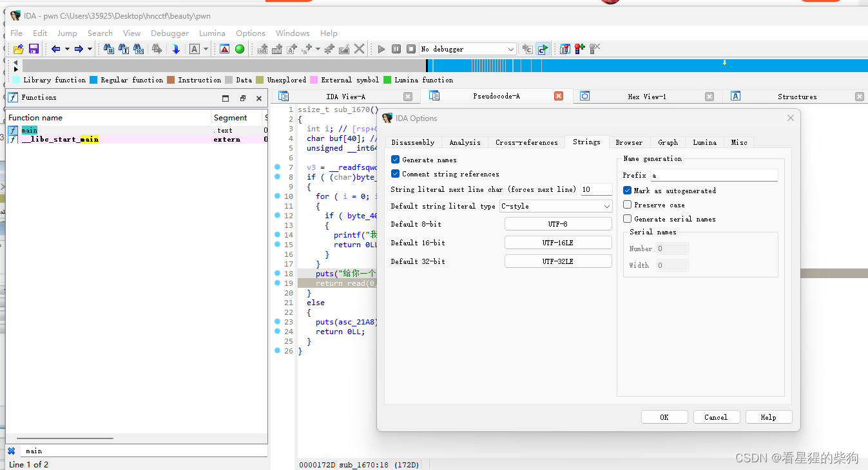Click the External symbol pink legend swatch
The image size is (868, 470).
click(x=314, y=80)
